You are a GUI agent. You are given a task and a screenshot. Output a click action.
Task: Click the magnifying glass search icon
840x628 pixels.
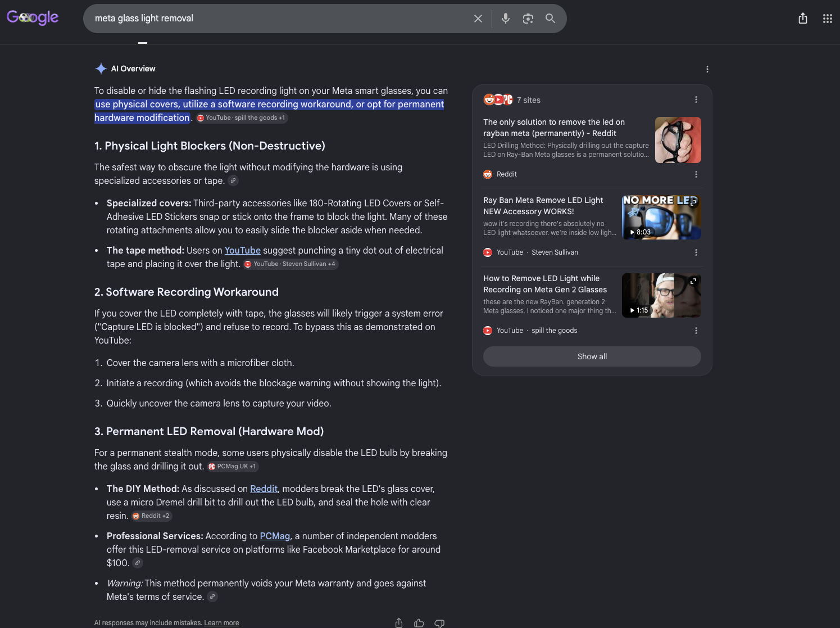click(551, 19)
